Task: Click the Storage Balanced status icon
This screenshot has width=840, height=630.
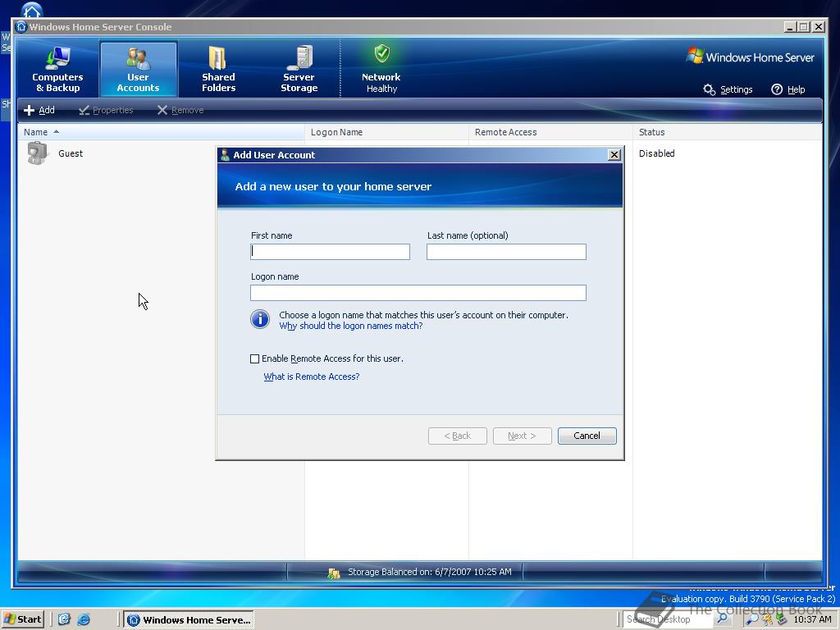Action: tap(334, 573)
